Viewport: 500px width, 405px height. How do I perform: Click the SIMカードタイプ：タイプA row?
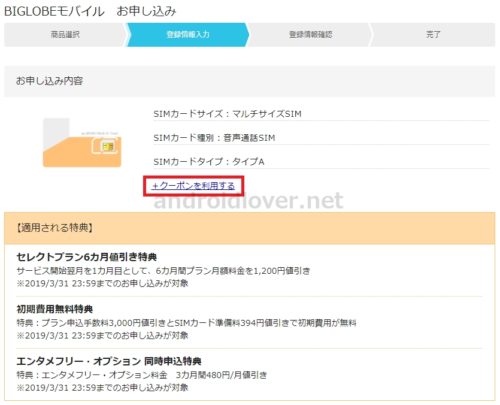pos(321,162)
